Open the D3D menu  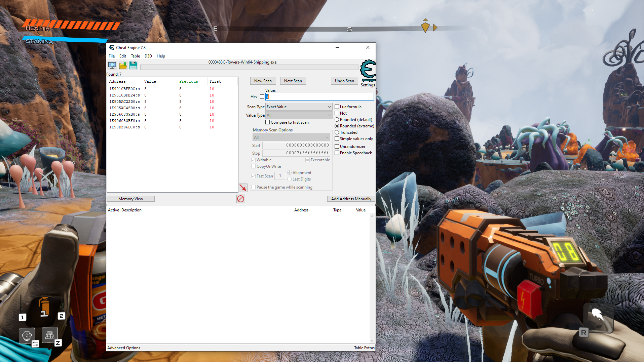point(148,56)
